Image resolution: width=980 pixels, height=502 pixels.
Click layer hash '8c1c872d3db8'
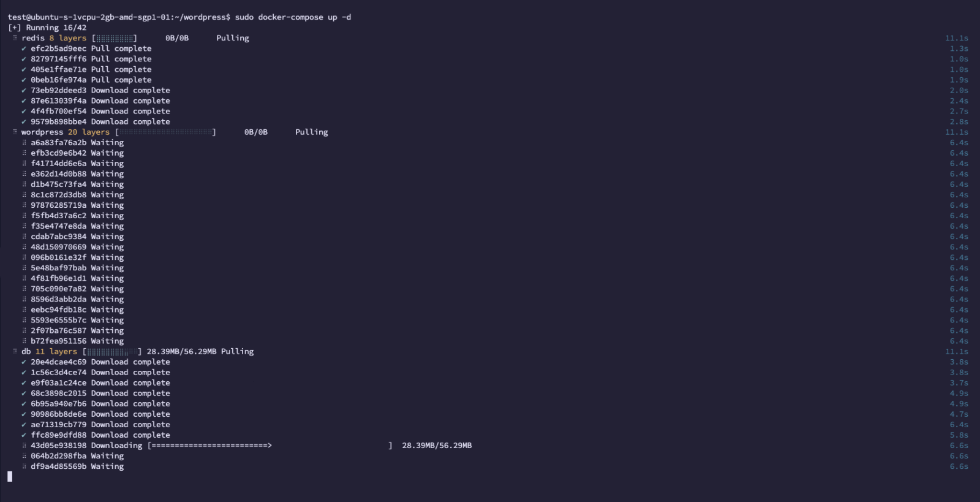pos(59,195)
